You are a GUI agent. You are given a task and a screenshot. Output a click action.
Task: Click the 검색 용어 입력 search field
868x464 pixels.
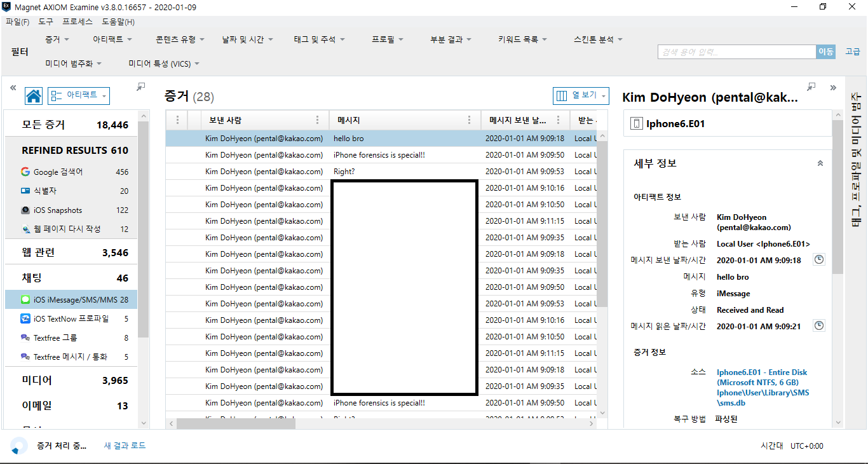click(736, 52)
